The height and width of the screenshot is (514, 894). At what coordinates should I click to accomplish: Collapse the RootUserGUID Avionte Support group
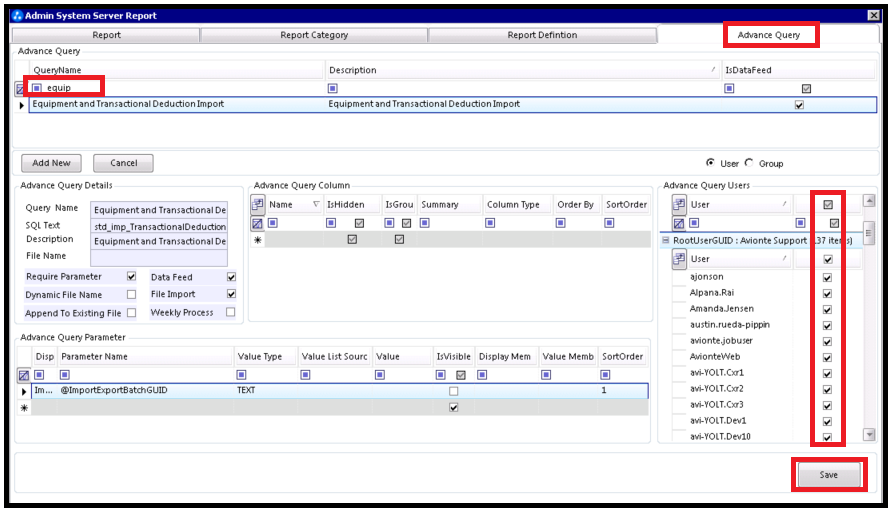665,241
